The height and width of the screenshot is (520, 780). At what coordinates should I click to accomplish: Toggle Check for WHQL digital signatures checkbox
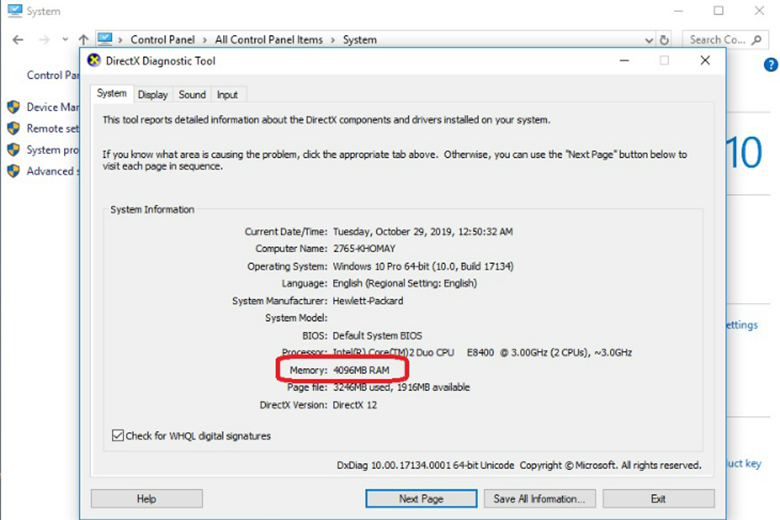[x=118, y=436]
